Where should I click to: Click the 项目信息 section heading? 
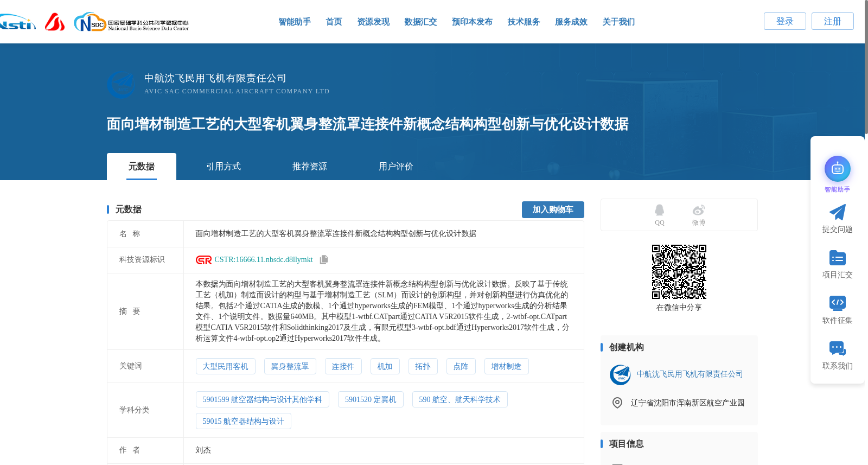pos(626,444)
